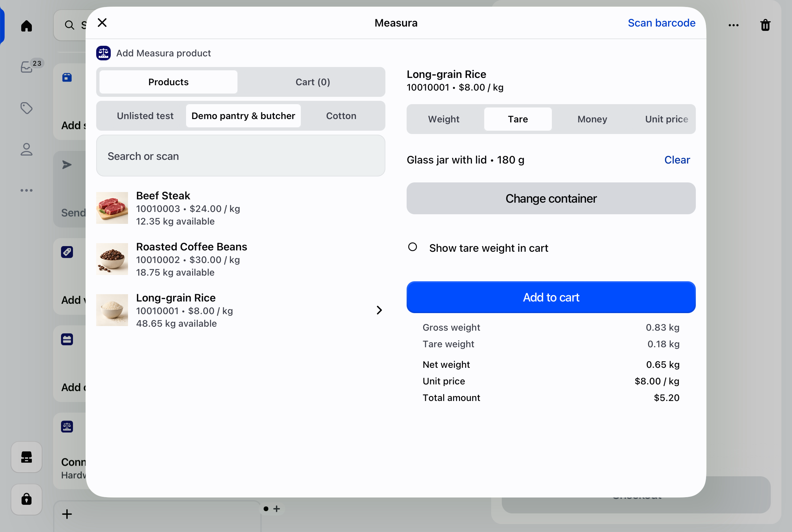Expand Long-grain Rice row chevron
Image resolution: width=792 pixels, height=532 pixels.
pos(379,310)
